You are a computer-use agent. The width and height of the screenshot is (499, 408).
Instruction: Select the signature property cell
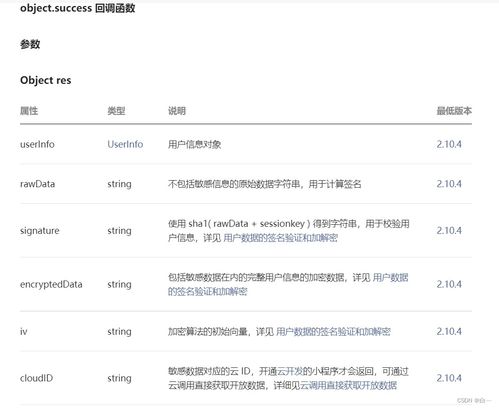40,231
